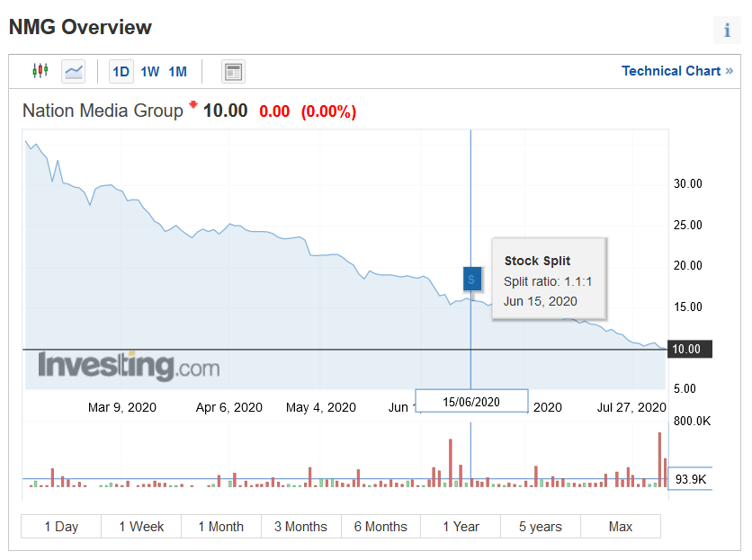The height and width of the screenshot is (560, 752).
Task: Select the 1M interval
Action: click(178, 72)
